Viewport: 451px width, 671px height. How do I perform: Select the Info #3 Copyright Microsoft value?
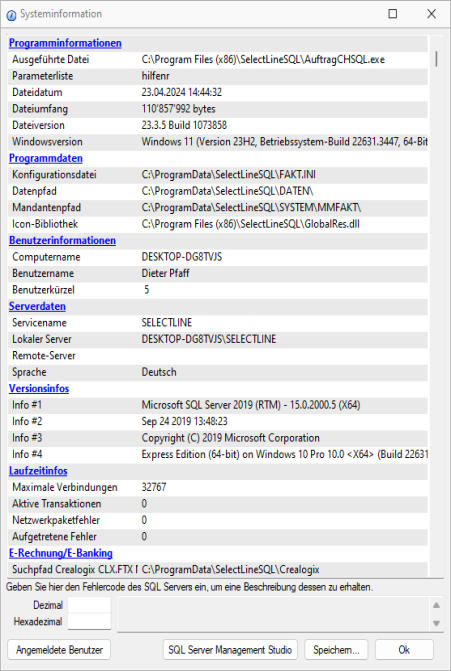231,438
